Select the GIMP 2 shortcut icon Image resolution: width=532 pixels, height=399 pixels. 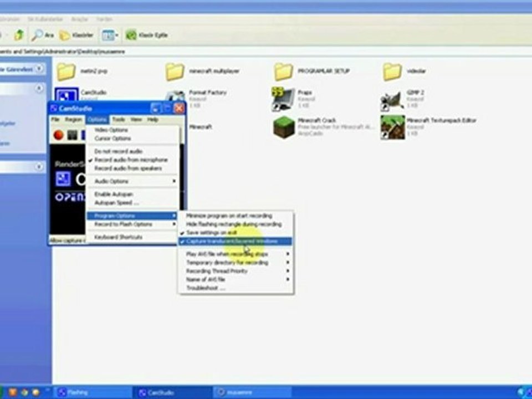[392, 101]
